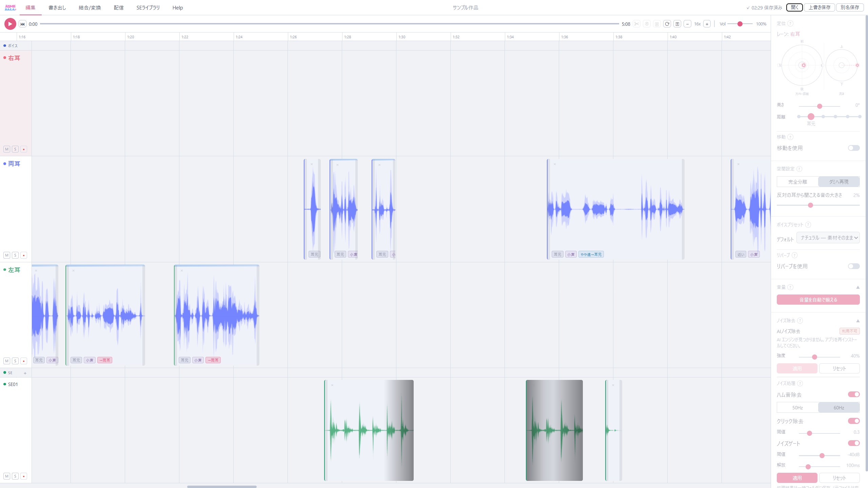868x488 pixels.
Task: Open the 書き出し tab
Action: tap(57, 7)
